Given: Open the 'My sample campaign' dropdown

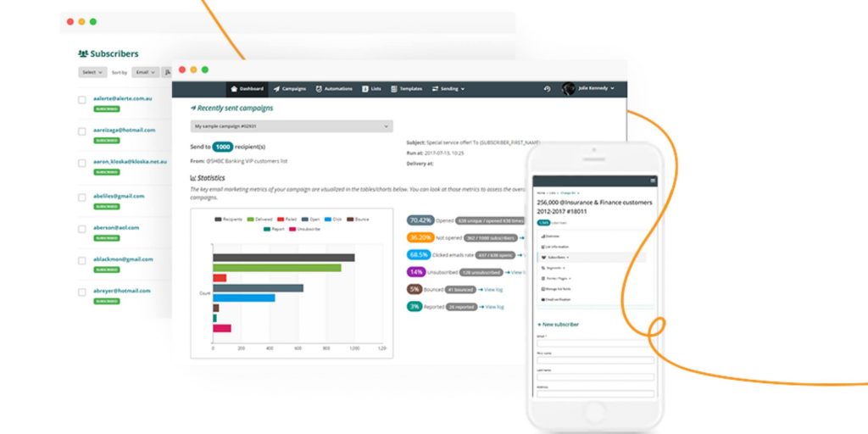Looking at the screenshot, I should pos(292,126).
